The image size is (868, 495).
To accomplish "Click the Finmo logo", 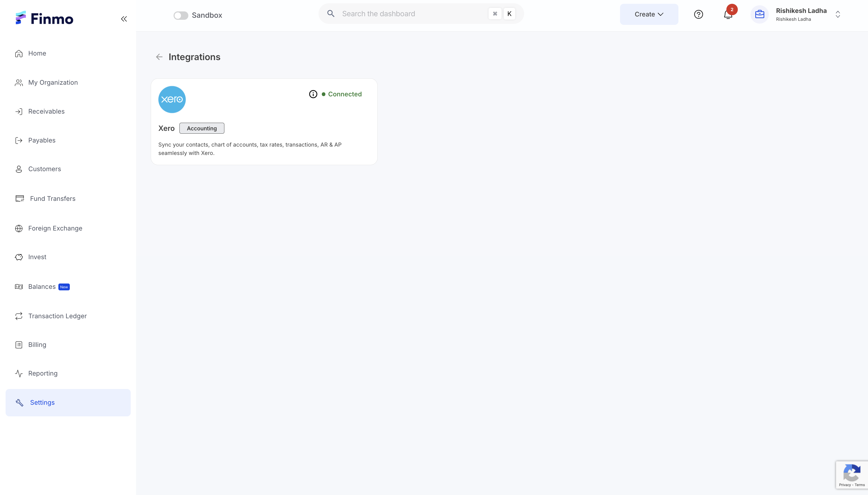I will [44, 18].
